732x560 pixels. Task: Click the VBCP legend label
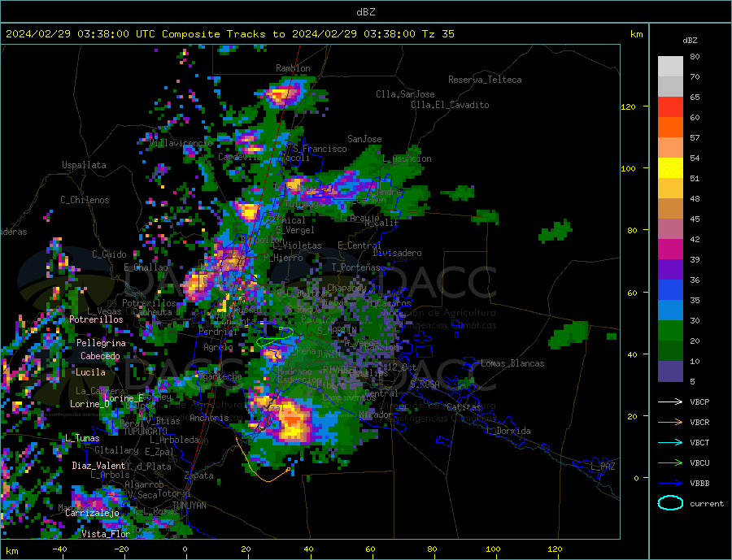(699, 402)
